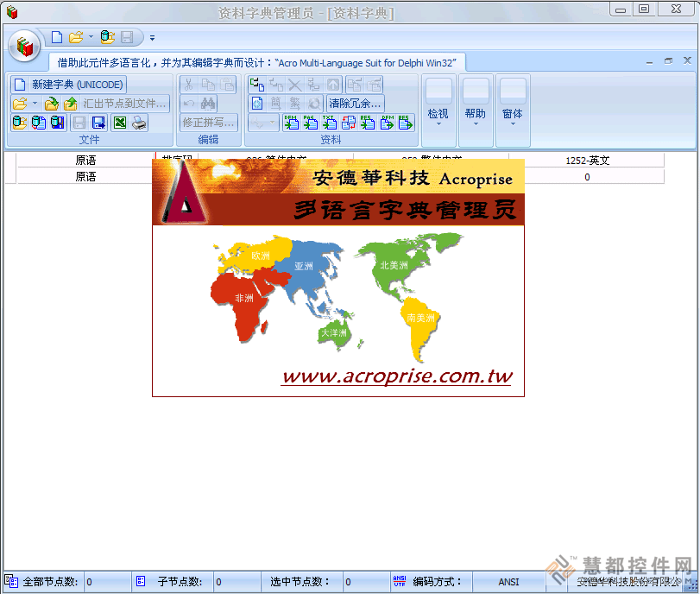Expand the open folder dropdown in quick access bar
Screen dimensions: 700x594
91,37
